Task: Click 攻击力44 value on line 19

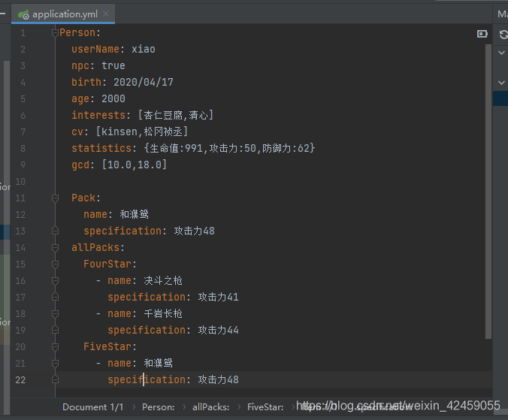Action: coord(219,330)
